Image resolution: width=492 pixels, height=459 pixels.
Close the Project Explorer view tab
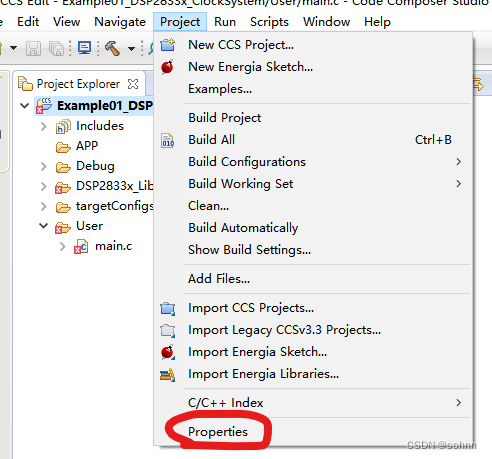(133, 84)
